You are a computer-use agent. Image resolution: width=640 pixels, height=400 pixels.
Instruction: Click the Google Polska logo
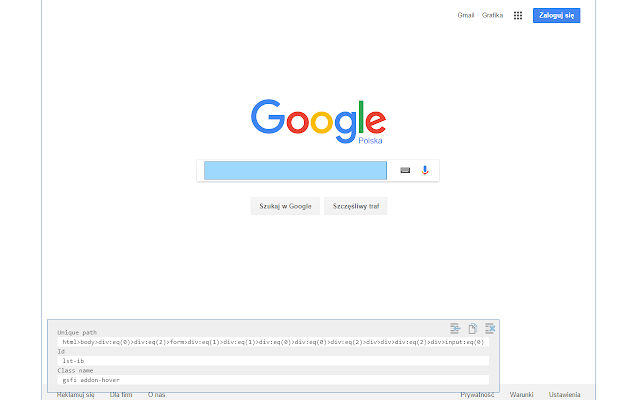tap(318, 122)
